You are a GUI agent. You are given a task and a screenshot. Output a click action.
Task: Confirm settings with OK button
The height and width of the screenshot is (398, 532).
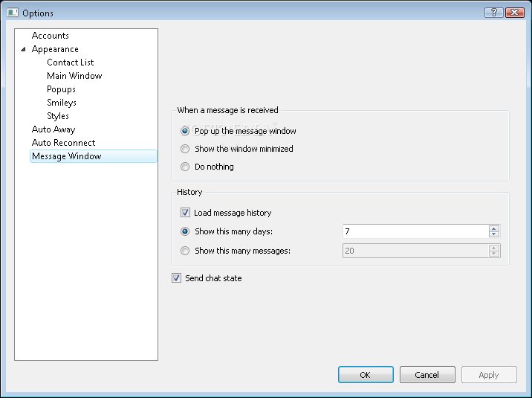pyautogui.click(x=366, y=375)
